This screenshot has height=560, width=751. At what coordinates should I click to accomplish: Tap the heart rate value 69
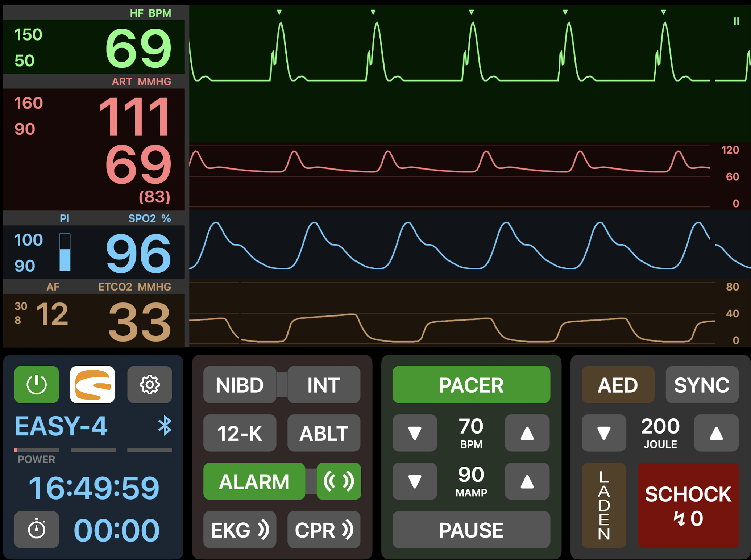138,48
